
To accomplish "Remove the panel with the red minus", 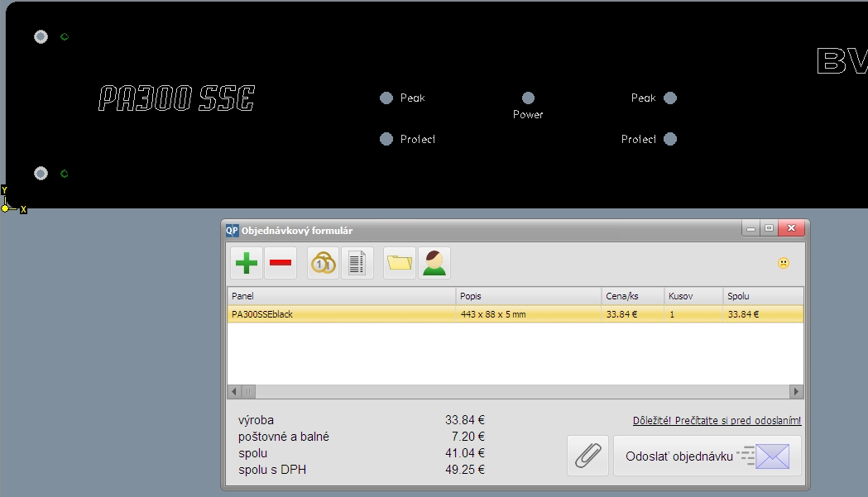I will [x=281, y=263].
